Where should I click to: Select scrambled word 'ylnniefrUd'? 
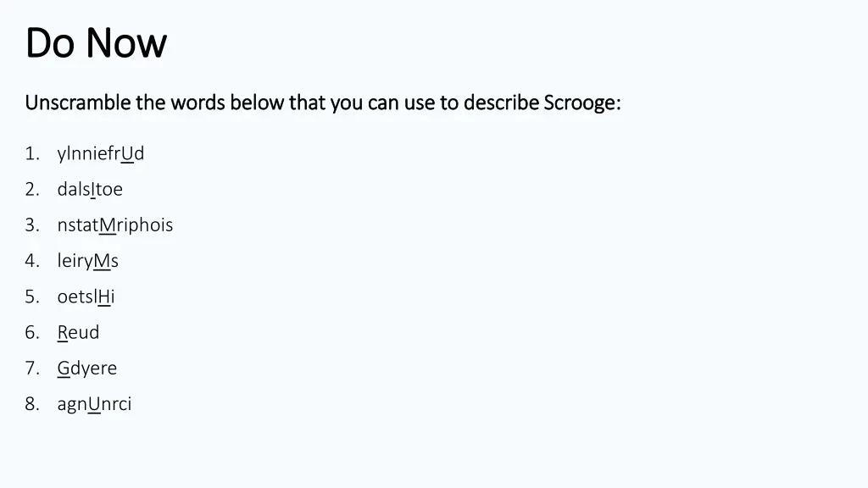[x=101, y=153]
